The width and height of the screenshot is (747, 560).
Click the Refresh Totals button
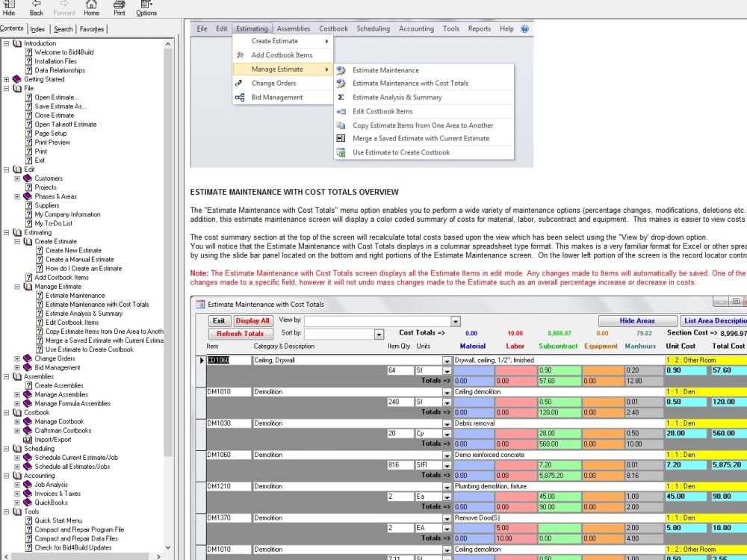240,334
